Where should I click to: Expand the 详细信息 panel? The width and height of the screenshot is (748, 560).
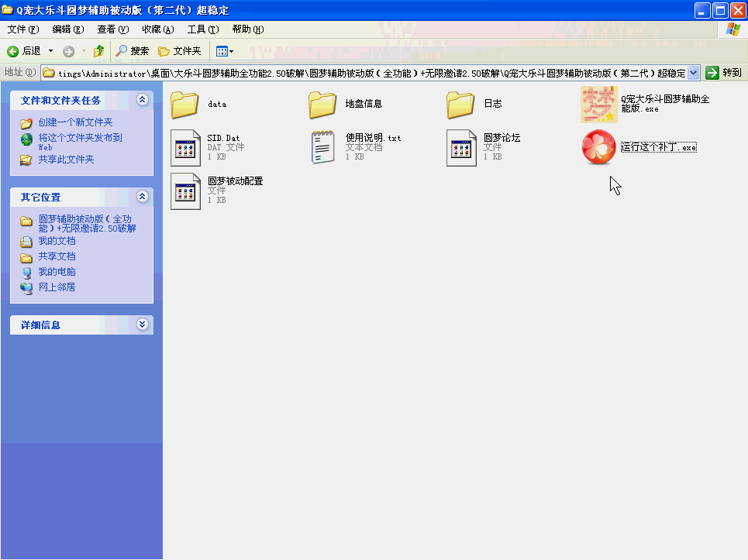tap(142, 324)
